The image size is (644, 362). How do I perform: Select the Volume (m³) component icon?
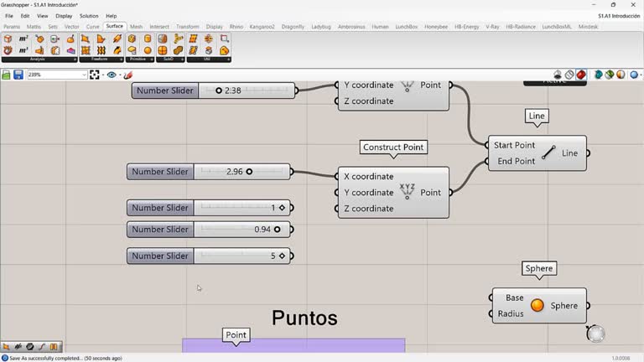pyautogui.click(x=23, y=50)
